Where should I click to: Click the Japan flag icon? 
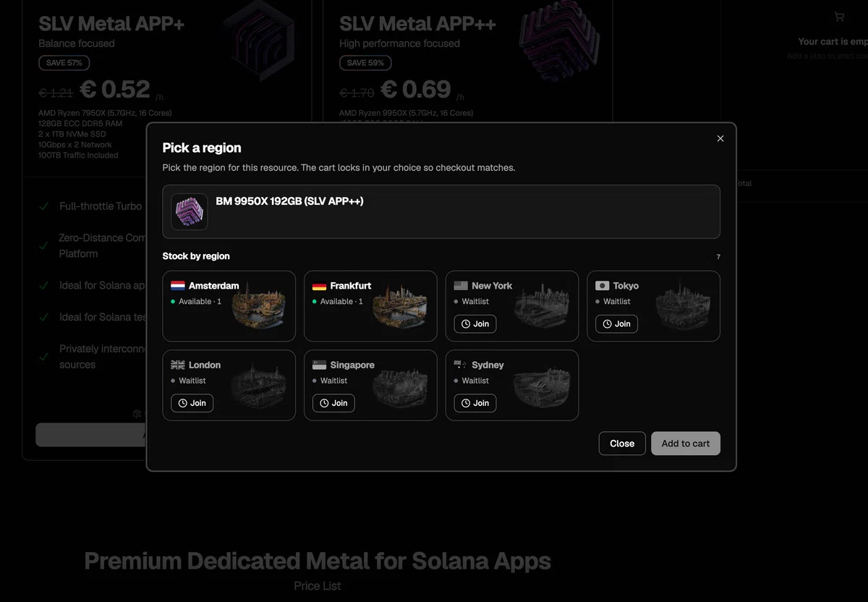(x=602, y=286)
